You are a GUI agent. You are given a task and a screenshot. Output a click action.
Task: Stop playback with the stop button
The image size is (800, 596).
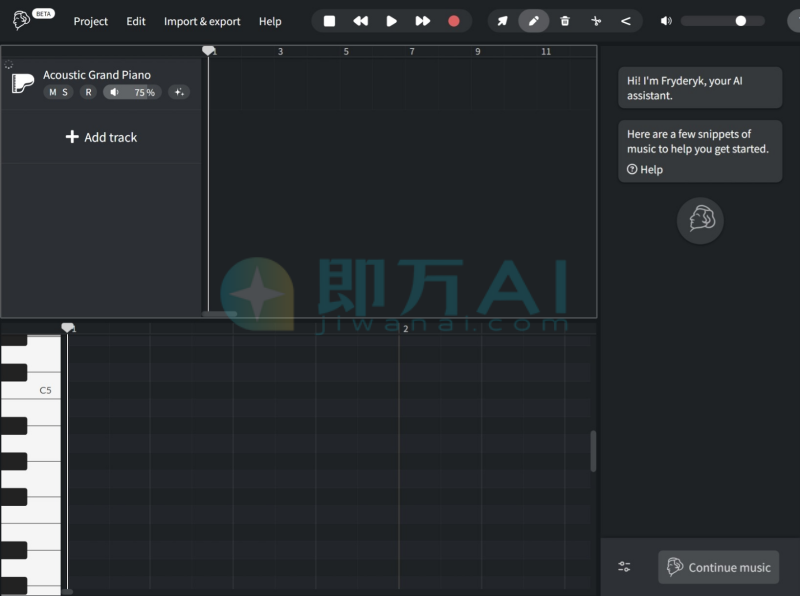click(x=329, y=21)
